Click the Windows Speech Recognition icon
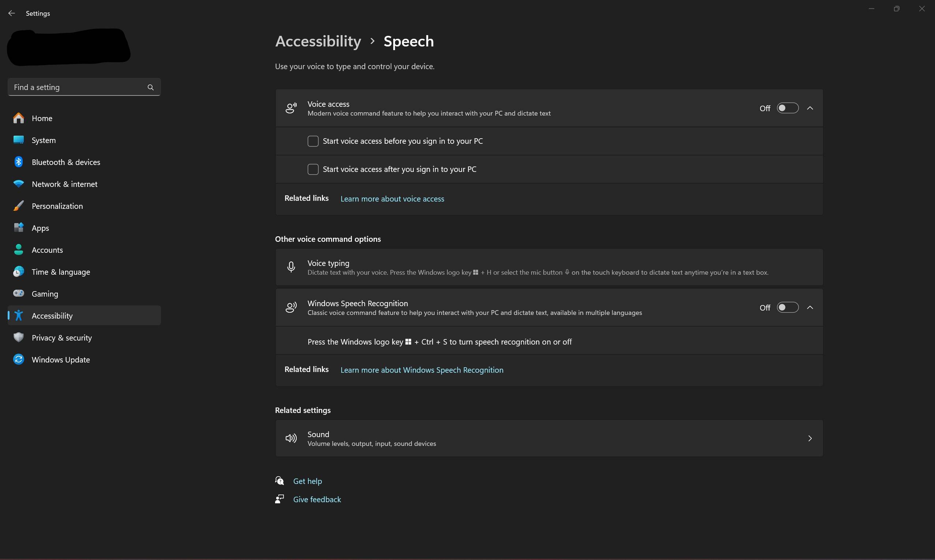The image size is (935, 560). point(290,307)
